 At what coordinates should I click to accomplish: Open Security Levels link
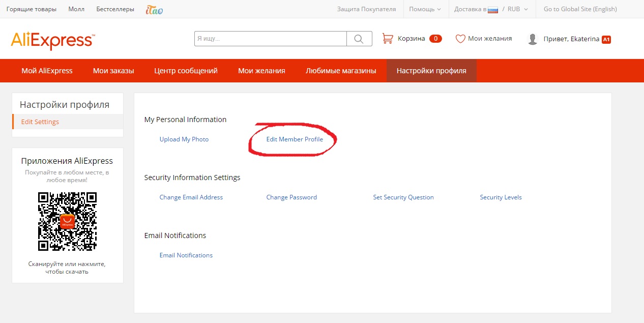coord(501,197)
